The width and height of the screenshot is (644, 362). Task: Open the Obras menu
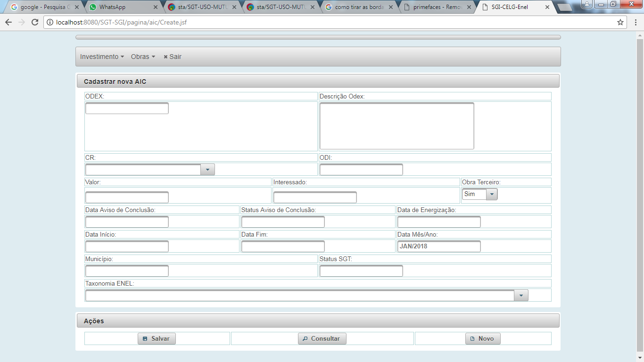coord(143,57)
